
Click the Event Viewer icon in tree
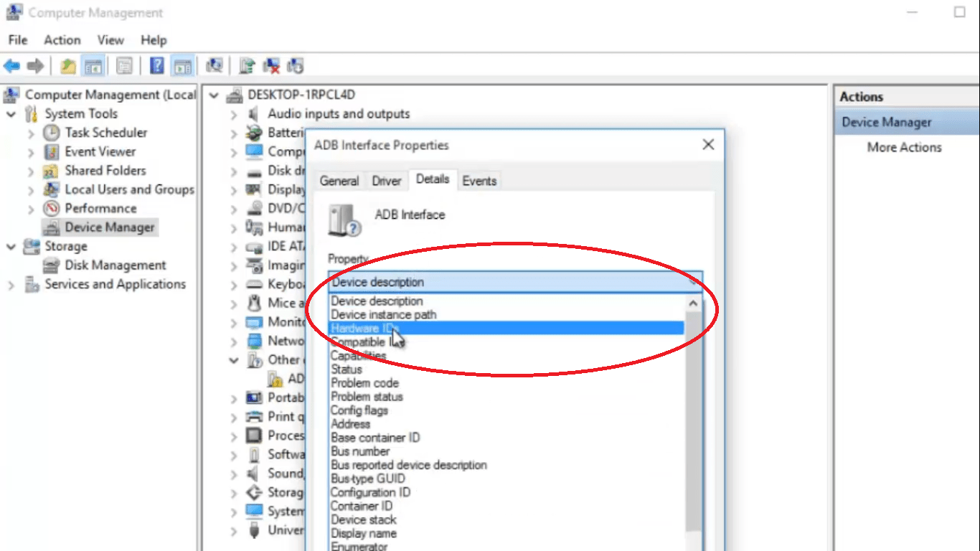(x=52, y=151)
